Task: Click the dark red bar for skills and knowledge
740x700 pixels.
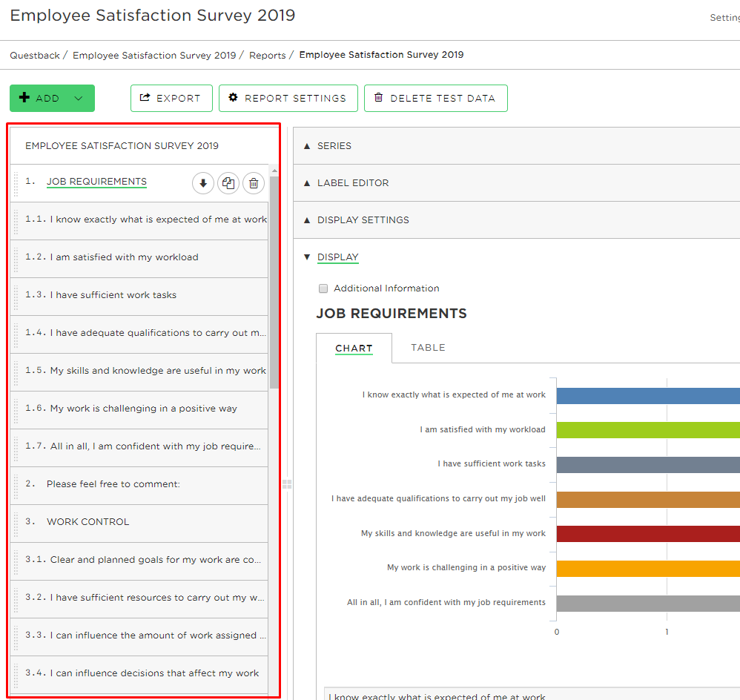Action: [x=648, y=534]
